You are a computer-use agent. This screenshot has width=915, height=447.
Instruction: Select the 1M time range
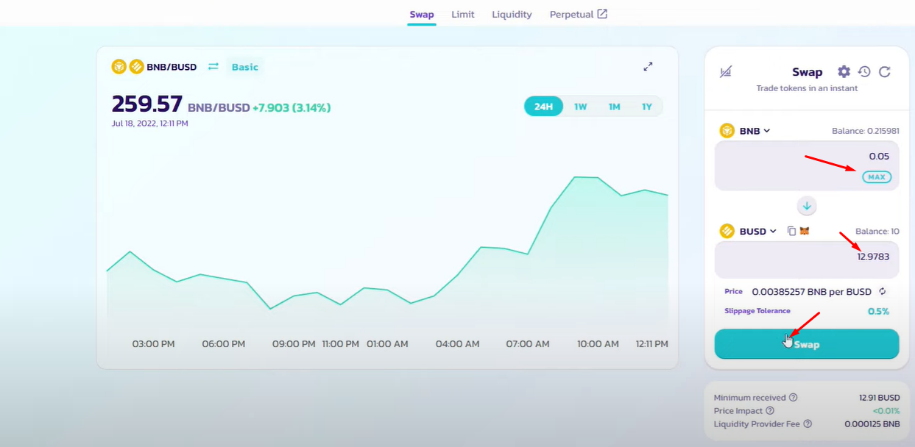tap(614, 107)
